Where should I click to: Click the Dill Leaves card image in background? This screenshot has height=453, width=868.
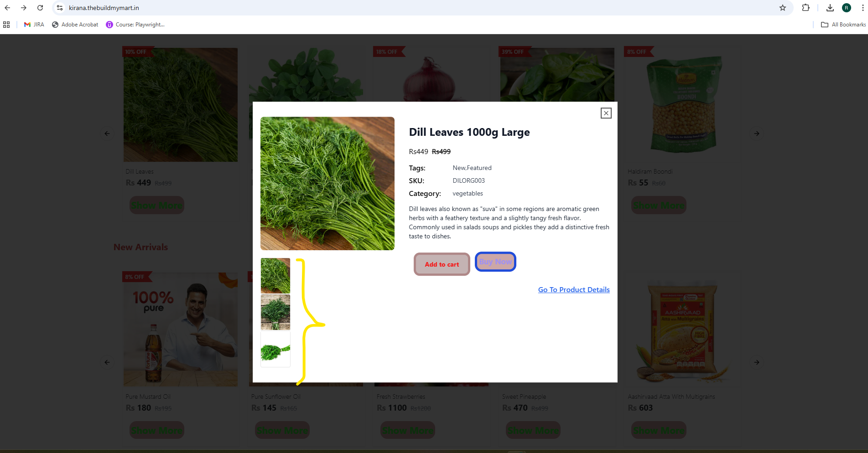click(181, 105)
